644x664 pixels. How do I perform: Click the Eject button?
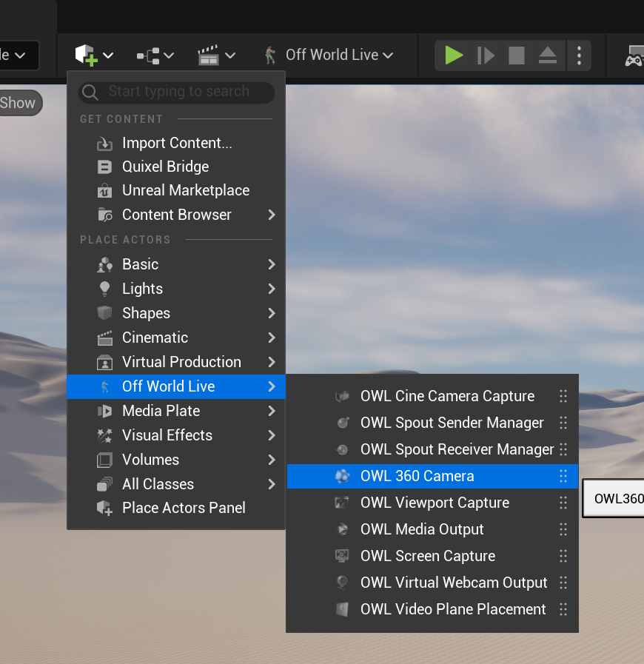click(x=548, y=56)
